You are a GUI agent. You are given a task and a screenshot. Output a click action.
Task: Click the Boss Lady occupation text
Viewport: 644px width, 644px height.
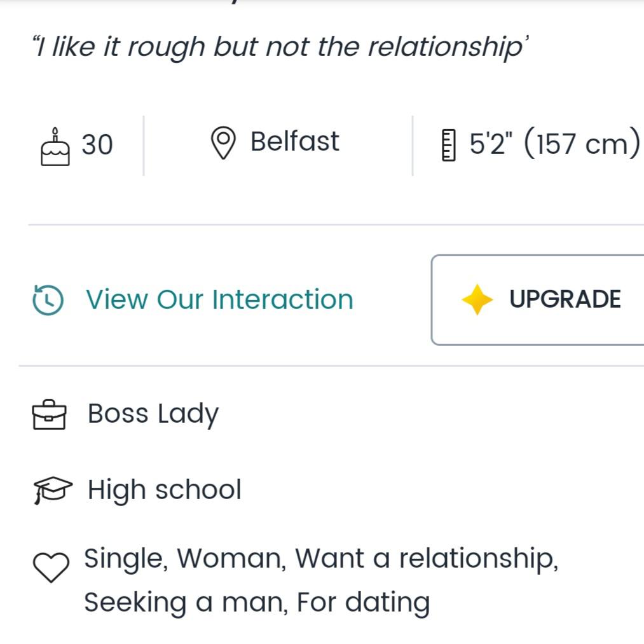coord(153,414)
